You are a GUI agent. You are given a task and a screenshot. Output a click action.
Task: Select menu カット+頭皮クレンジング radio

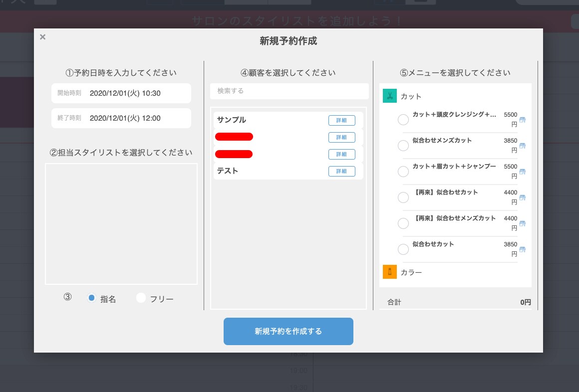click(403, 120)
